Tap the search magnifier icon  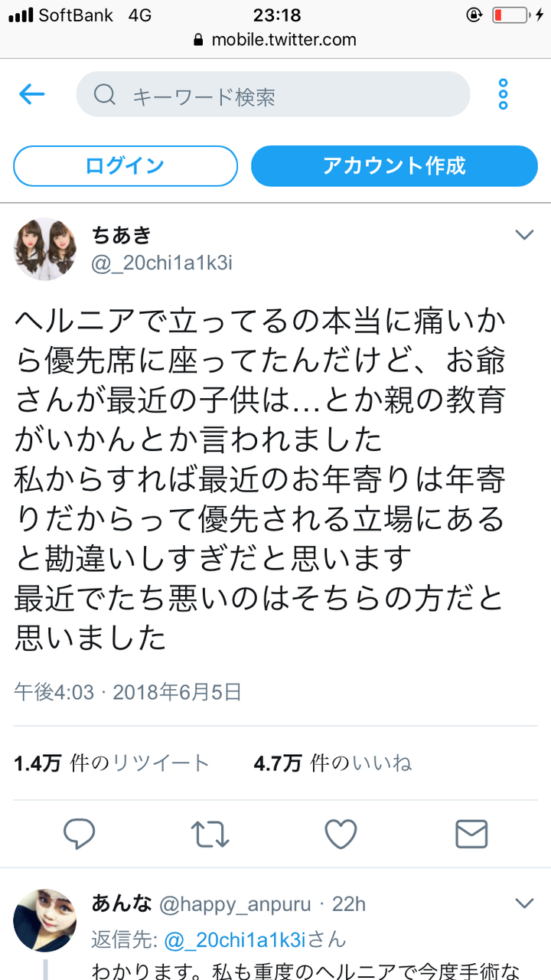point(105,95)
